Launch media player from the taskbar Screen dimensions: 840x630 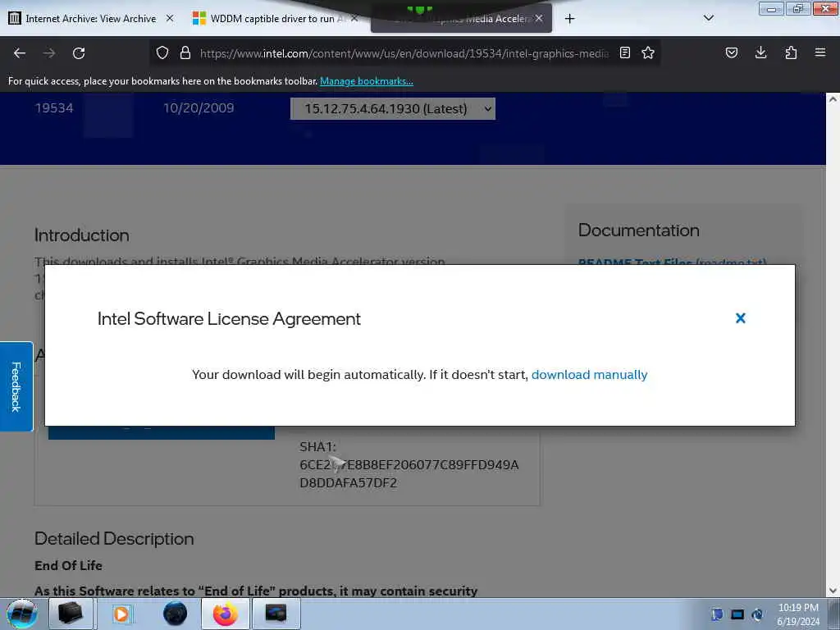point(121,614)
